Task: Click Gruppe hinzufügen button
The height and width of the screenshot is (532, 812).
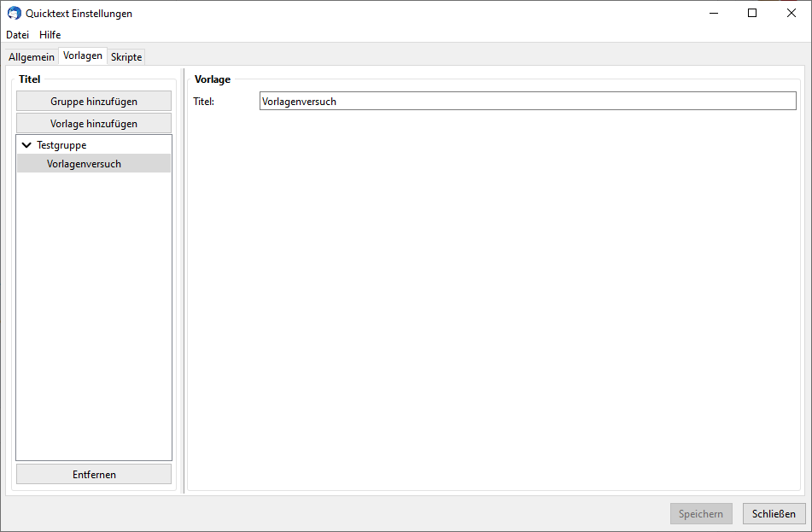Action: click(94, 101)
